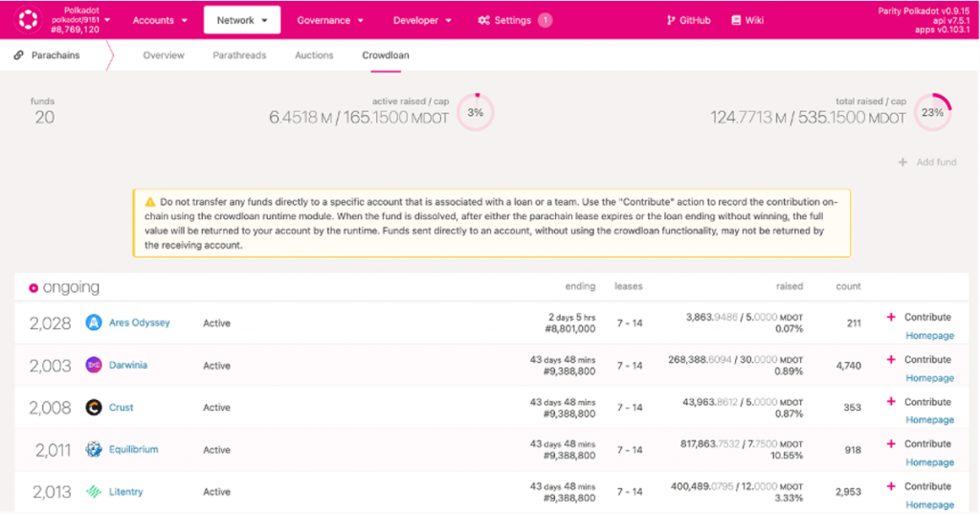Click the Ares Odyssey project icon
The image size is (980, 515).
tap(94, 323)
